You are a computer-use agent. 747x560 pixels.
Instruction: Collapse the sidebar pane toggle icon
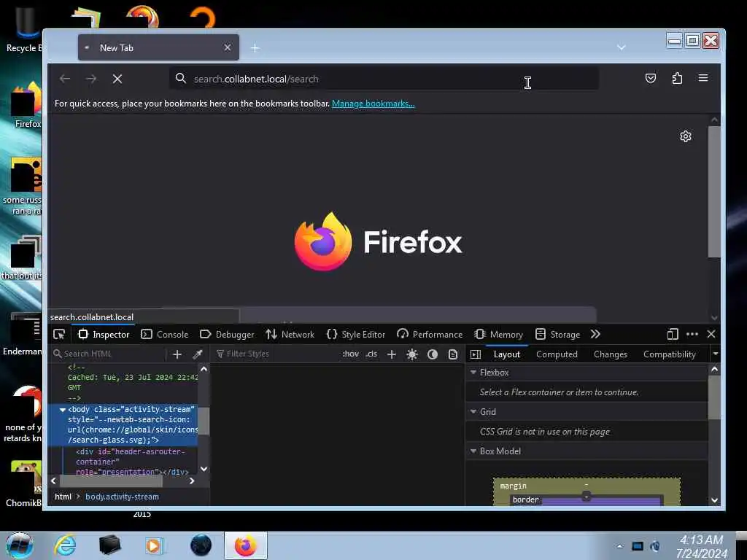(476, 354)
